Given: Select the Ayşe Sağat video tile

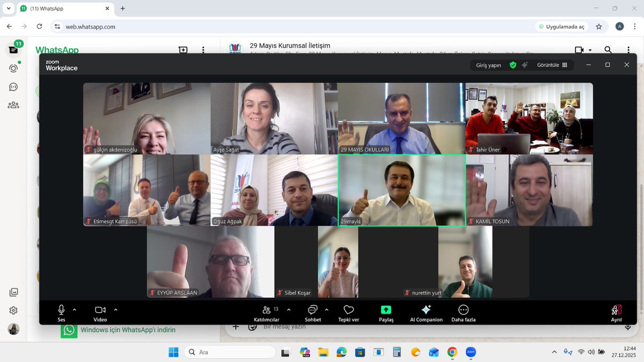Looking at the screenshot, I should coord(274,119).
